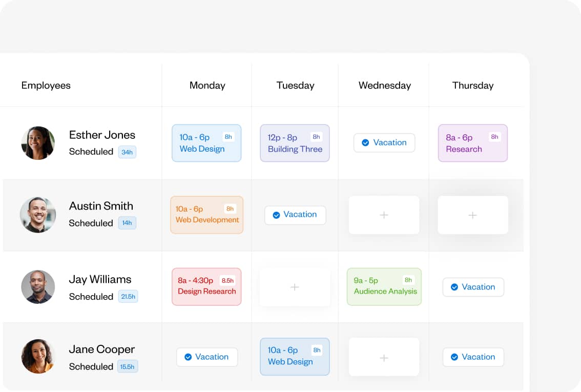
Task: Open Esther Jones' Monday Web Design shift
Action: pyautogui.click(x=206, y=142)
